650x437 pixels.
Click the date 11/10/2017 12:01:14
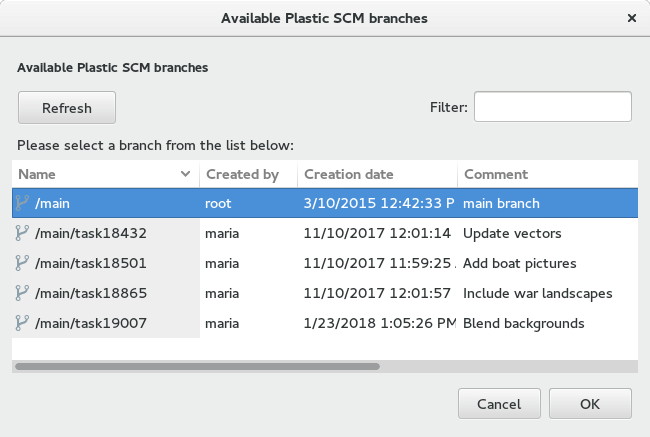coord(377,233)
